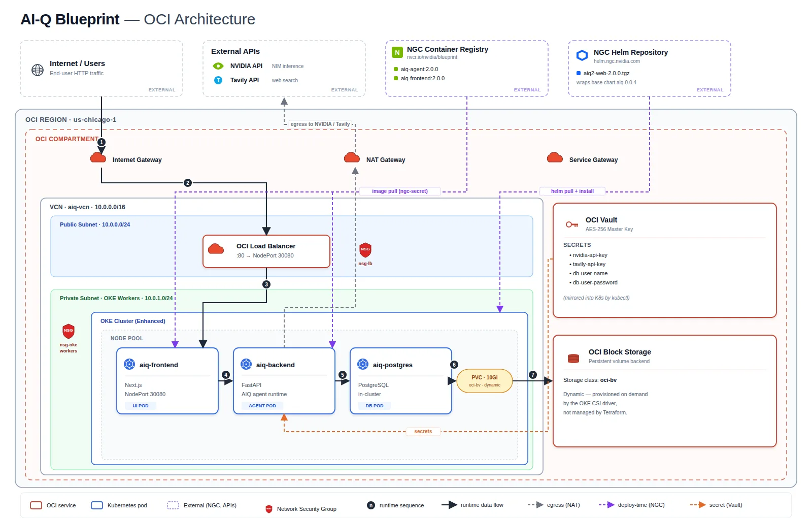Click the NODE POOL label
812x518 pixels.
pyautogui.click(x=127, y=338)
